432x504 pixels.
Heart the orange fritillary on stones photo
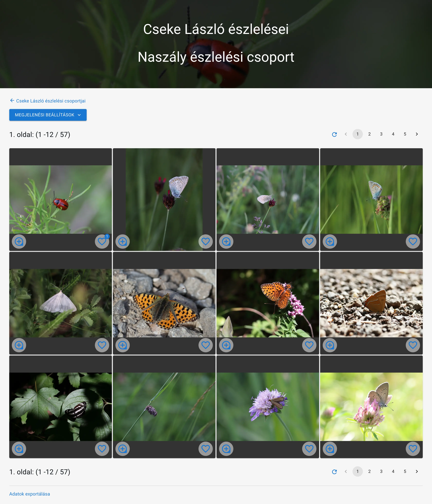[x=205, y=345]
